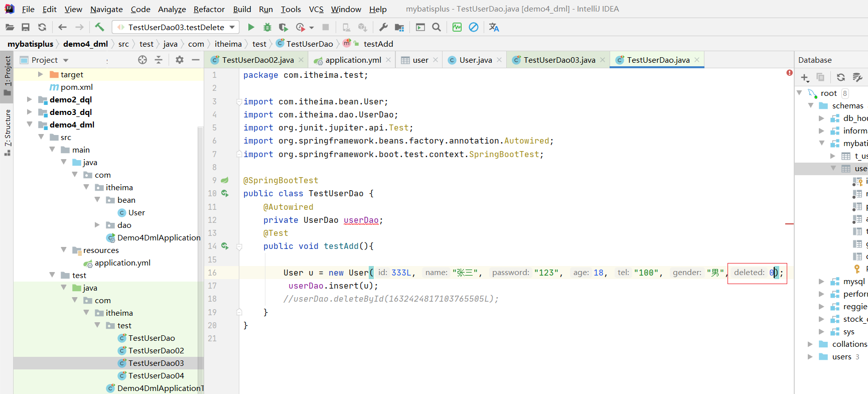Close the TestUserDao03.java tab
The height and width of the screenshot is (394, 868).
[603, 60]
